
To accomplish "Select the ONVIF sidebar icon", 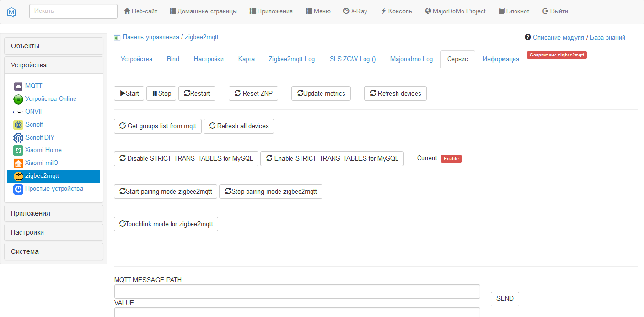I will tap(18, 111).
